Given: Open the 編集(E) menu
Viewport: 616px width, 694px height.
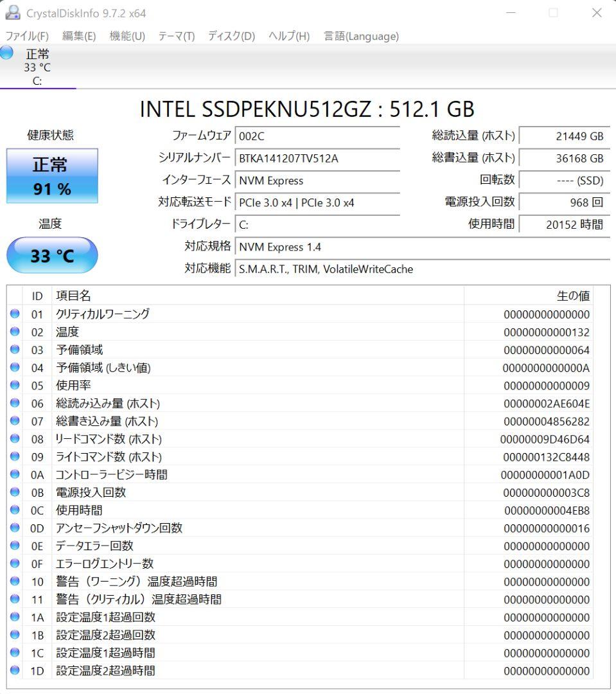Looking at the screenshot, I should coord(79,36).
